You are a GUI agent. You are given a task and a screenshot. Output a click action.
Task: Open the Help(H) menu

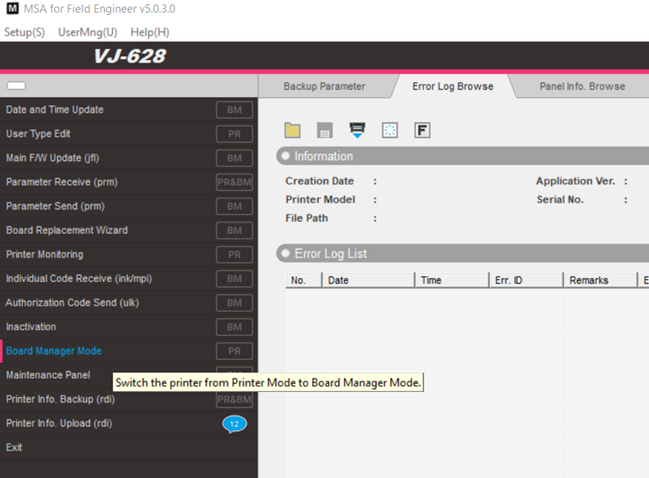(149, 32)
